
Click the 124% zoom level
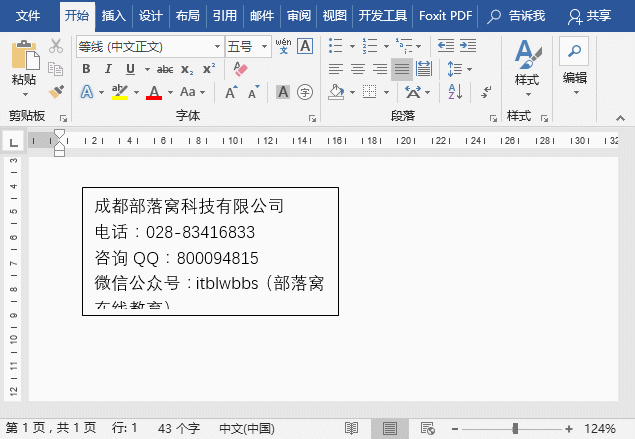pos(599,428)
